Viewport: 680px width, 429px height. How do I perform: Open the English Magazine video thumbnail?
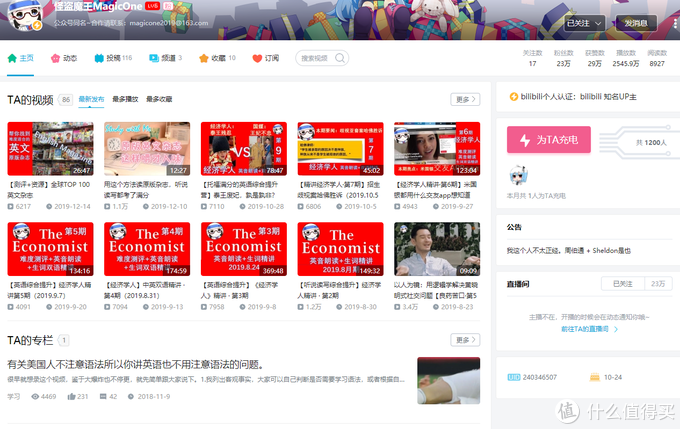point(50,149)
